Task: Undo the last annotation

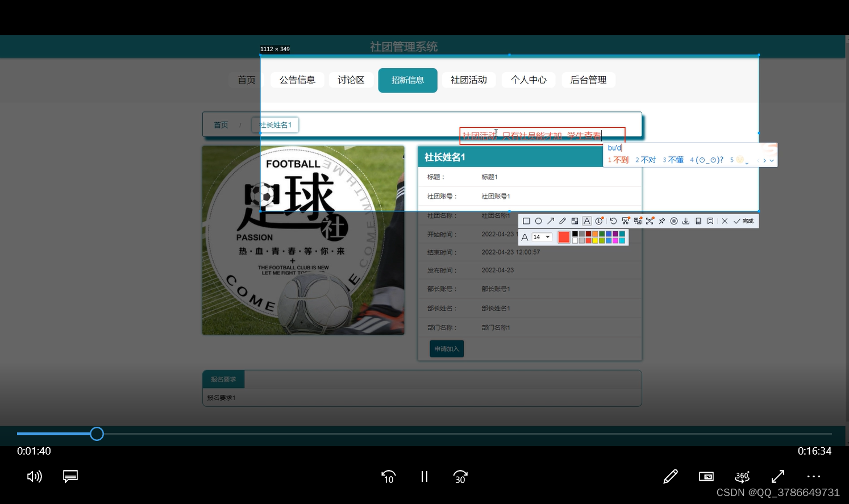Action: coord(613,221)
